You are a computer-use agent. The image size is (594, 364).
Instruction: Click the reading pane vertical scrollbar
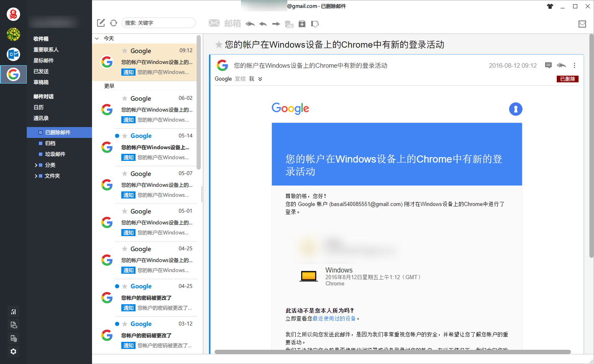[x=591, y=146]
